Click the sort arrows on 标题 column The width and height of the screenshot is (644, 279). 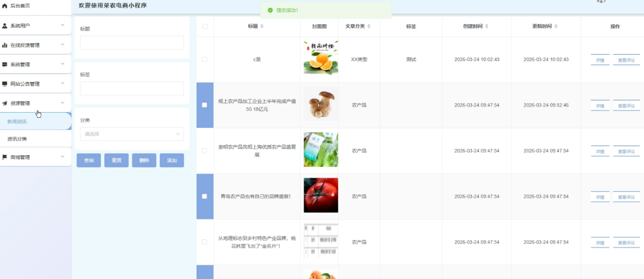262,26
